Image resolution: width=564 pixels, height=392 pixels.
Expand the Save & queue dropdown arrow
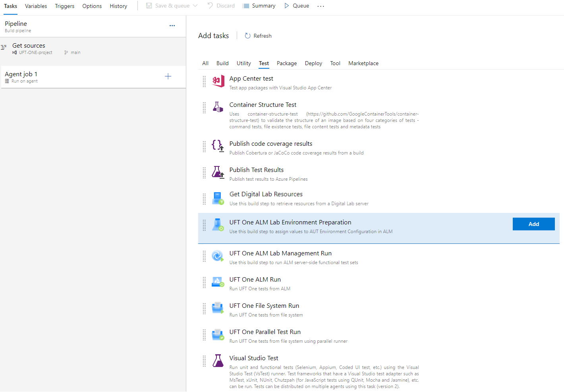(195, 6)
